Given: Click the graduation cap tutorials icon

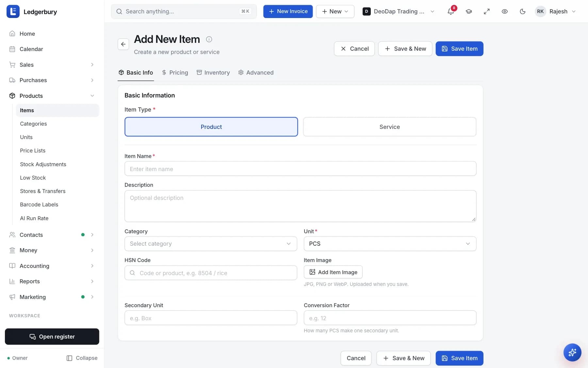Looking at the screenshot, I should point(469,11).
